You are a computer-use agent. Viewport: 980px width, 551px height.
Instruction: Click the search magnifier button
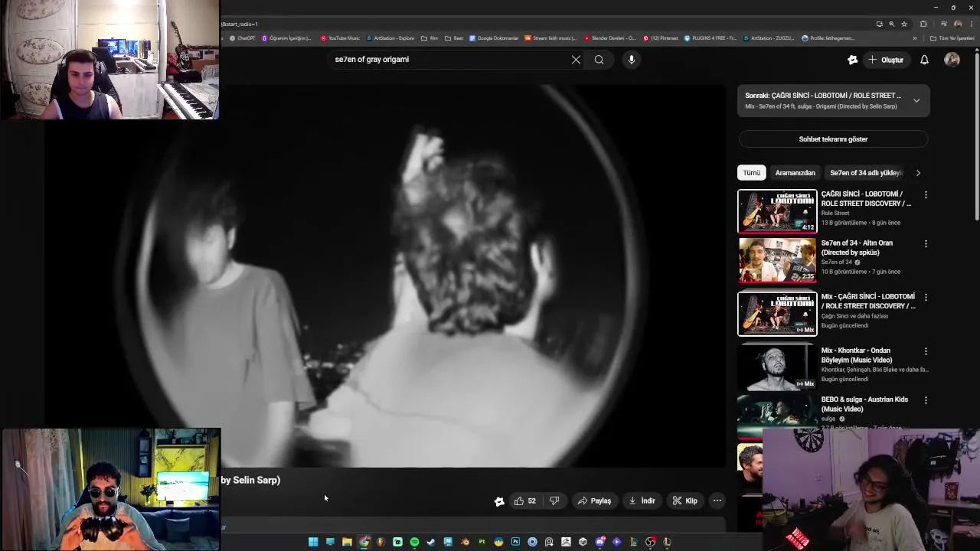[599, 60]
